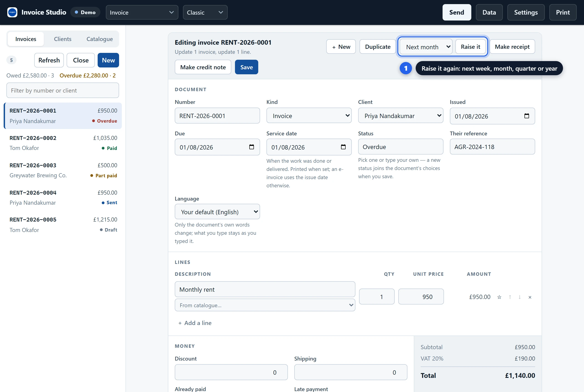The height and width of the screenshot is (392, 584).
Task: Save the invoice
Action: click(x=246, y=67)
